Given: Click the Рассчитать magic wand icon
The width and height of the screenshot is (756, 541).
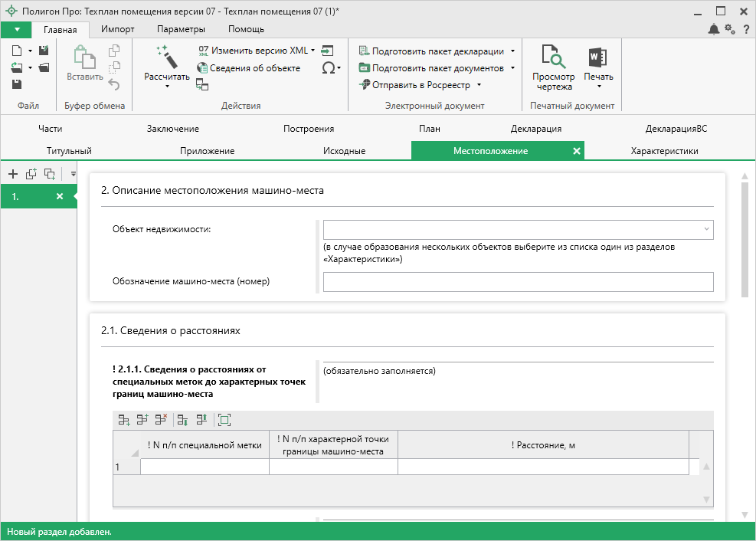Looking at the screenshot, I should 166,56.
